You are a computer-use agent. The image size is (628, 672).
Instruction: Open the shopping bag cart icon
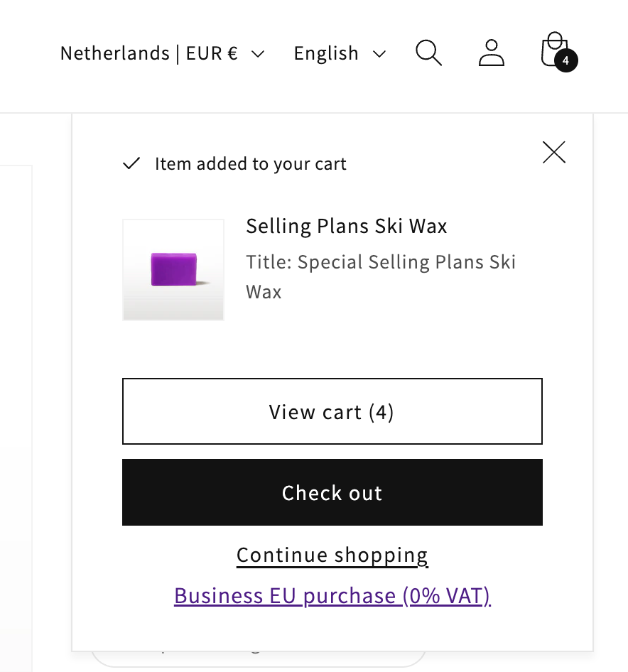pyautogui.click(x=553, y=50)
